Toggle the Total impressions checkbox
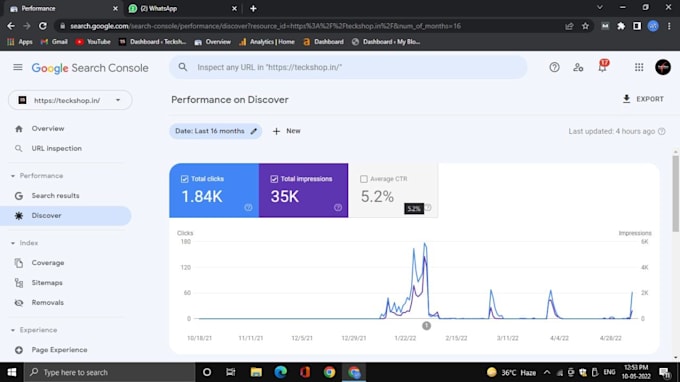The image size is (680, 382). 274,179
